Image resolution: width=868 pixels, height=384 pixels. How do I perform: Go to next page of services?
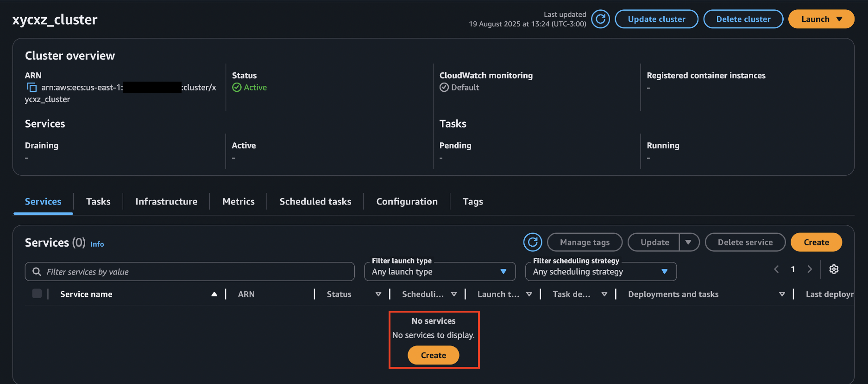[x=809, y=269]
